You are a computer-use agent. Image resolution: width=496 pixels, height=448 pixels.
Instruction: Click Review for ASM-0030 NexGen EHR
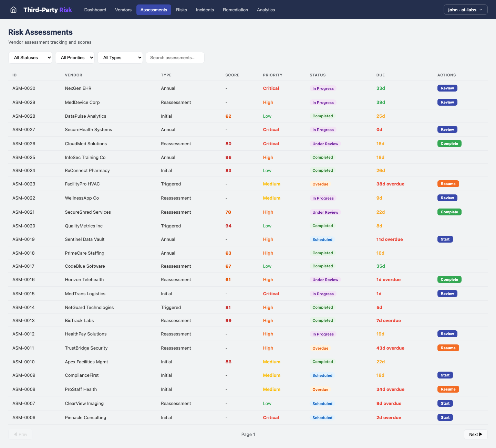tap(447, 88)
